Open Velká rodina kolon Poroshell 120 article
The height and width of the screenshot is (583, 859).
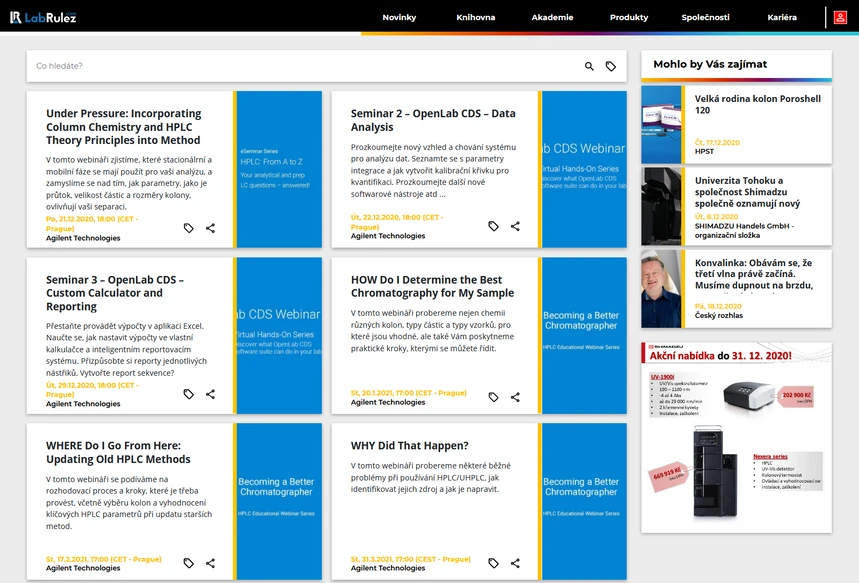[758, 104]
